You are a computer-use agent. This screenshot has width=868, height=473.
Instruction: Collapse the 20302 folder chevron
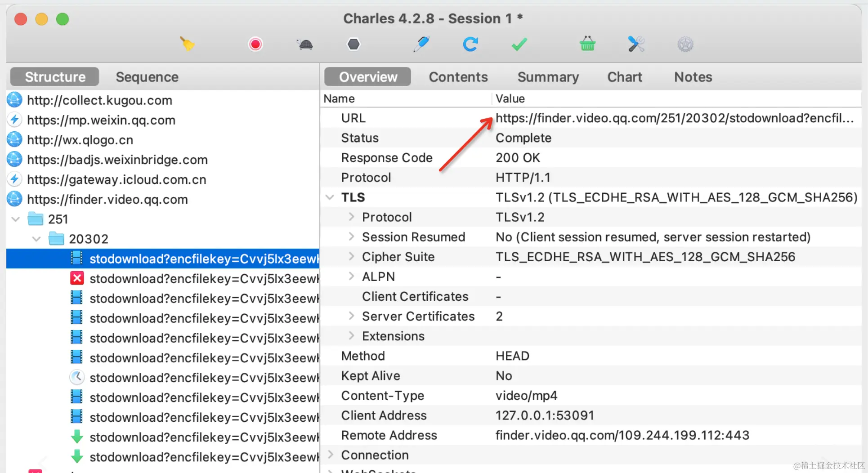coord(36,239)
